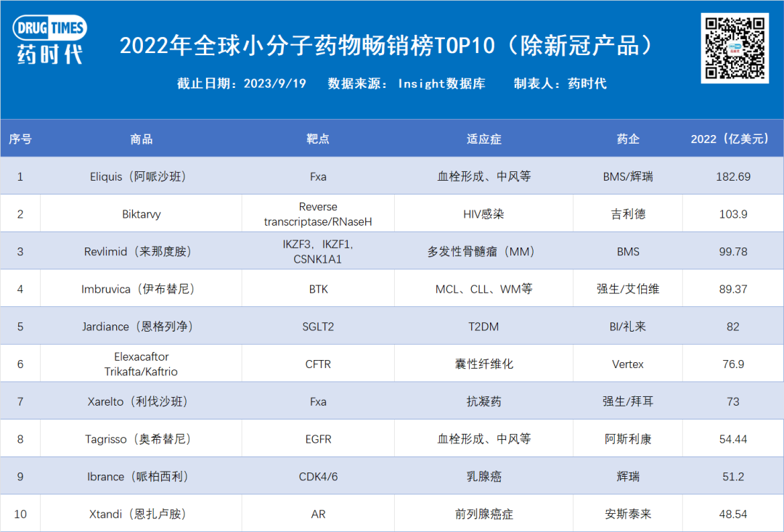784x532 pixels.
Task: Select the Xtandi(恩扎卢胺) cell
Action: point(141,514)
